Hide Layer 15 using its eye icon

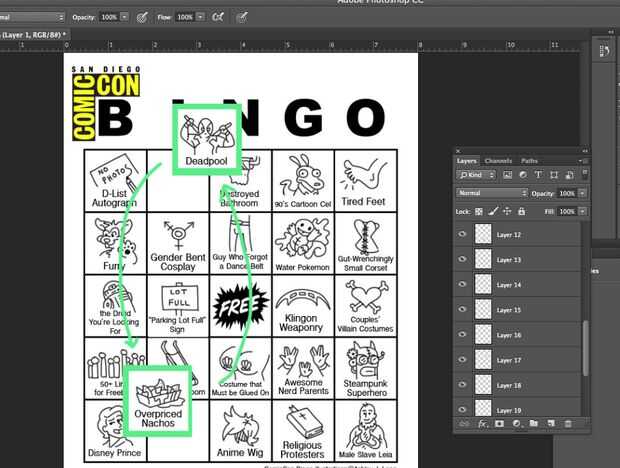(462, 309)
